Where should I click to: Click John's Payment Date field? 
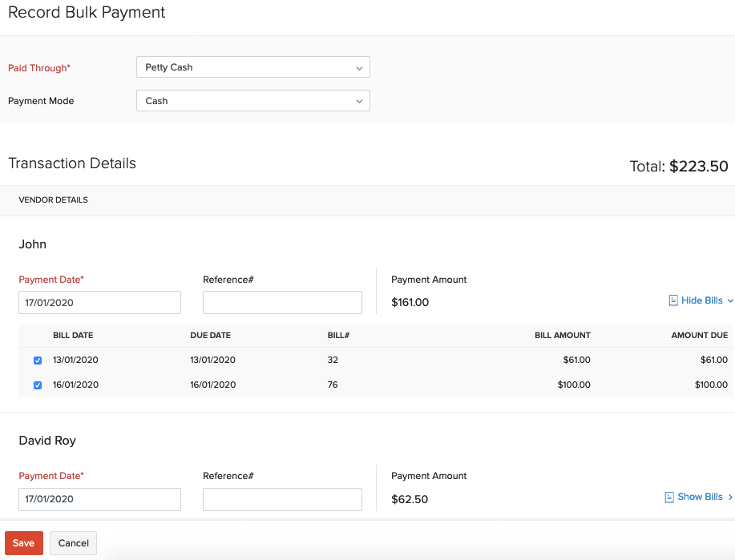pyautogui.click(x=99, y=302)
